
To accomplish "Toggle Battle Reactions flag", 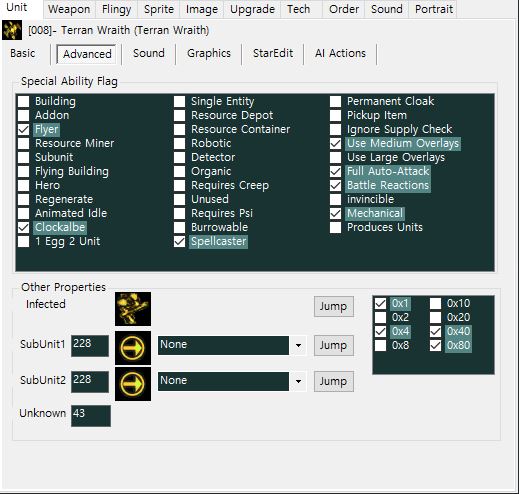I will pos(336,185).
